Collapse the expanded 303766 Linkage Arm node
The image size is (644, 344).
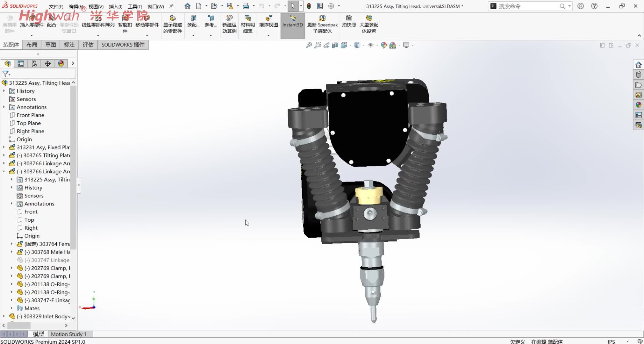4,171
